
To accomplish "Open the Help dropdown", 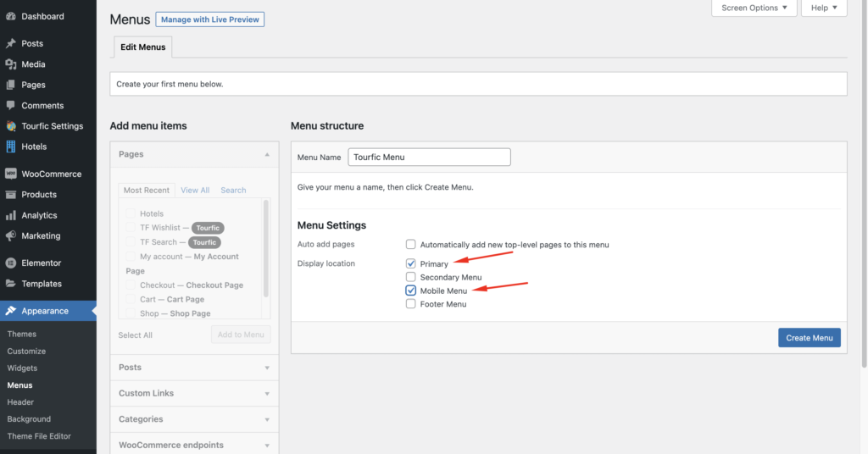I will [x=824, y=8].
